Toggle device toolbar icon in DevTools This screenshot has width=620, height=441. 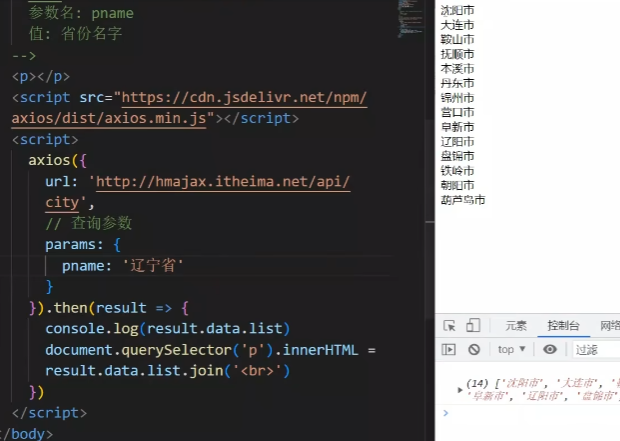473,326
